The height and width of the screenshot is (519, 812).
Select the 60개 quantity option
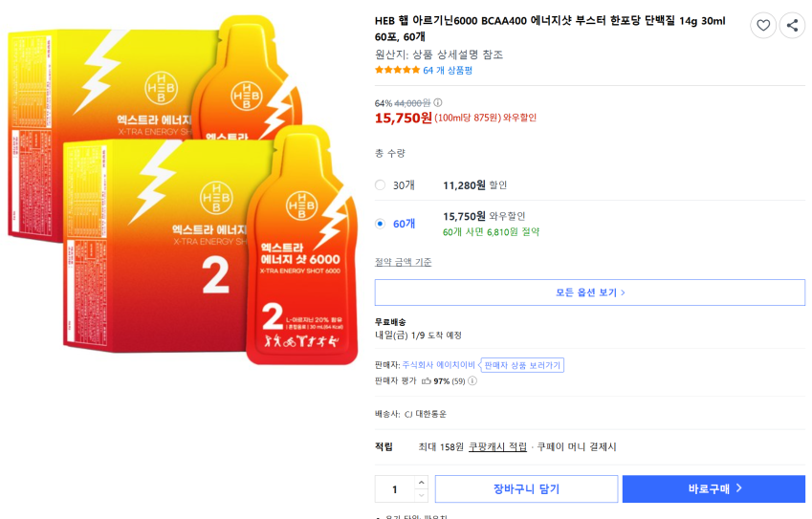point(381,224)
